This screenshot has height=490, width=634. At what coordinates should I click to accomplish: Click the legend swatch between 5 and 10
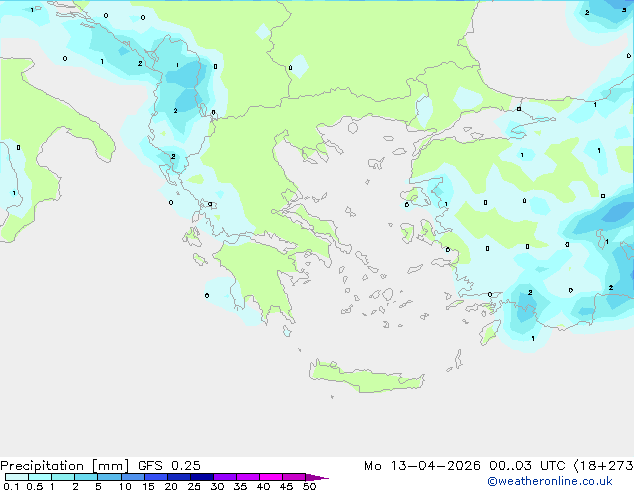coord(109,477)
